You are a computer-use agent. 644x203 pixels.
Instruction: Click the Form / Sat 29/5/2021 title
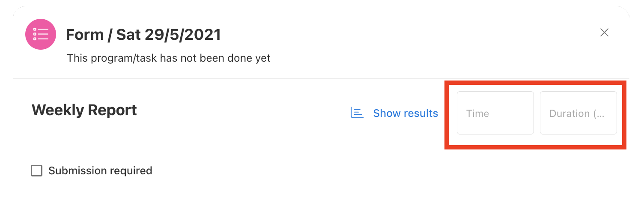point(143,35)
